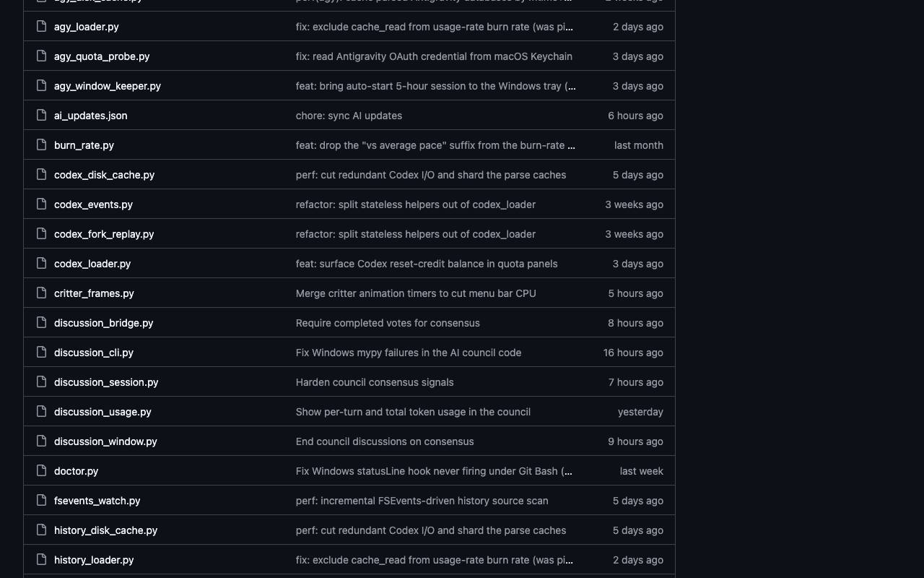Click the file icon next to burn_rate.py
The height and width of the screenshot is (578, 924).
tap(42, 145)
